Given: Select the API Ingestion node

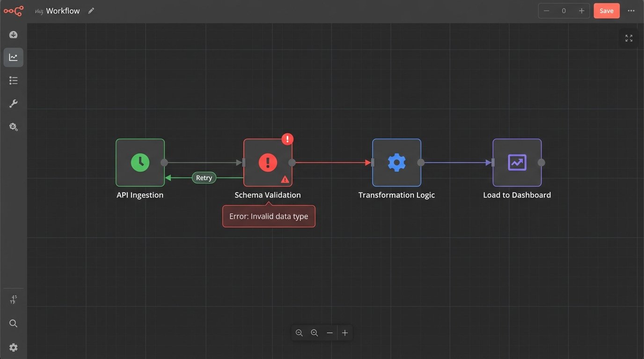Looking at the screenshot, I should [x=140, y=163].
